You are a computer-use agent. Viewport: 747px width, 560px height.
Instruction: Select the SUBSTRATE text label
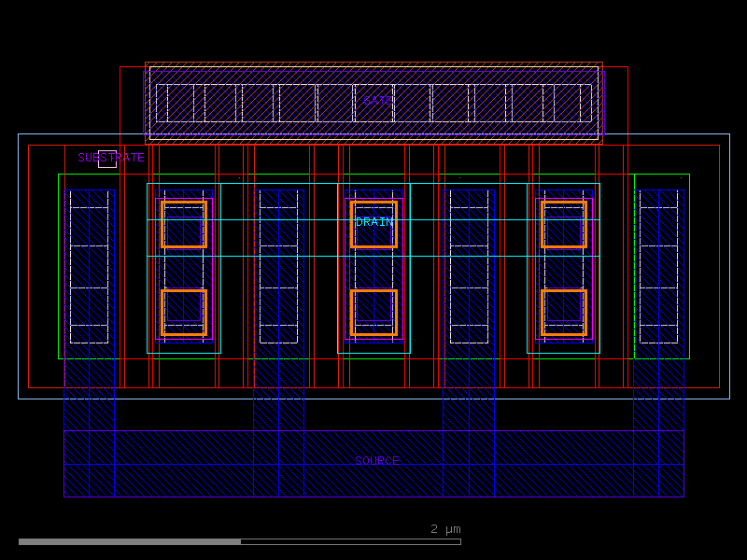[111, 157]
